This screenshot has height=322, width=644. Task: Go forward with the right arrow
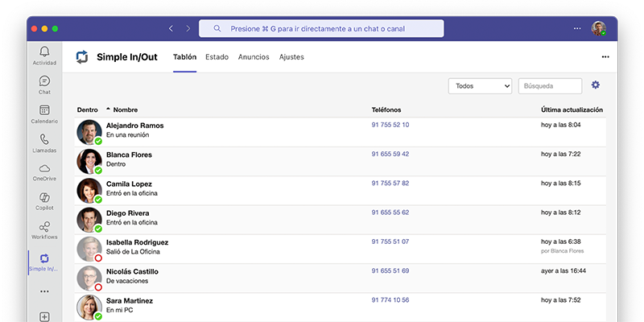click(188, 28)
